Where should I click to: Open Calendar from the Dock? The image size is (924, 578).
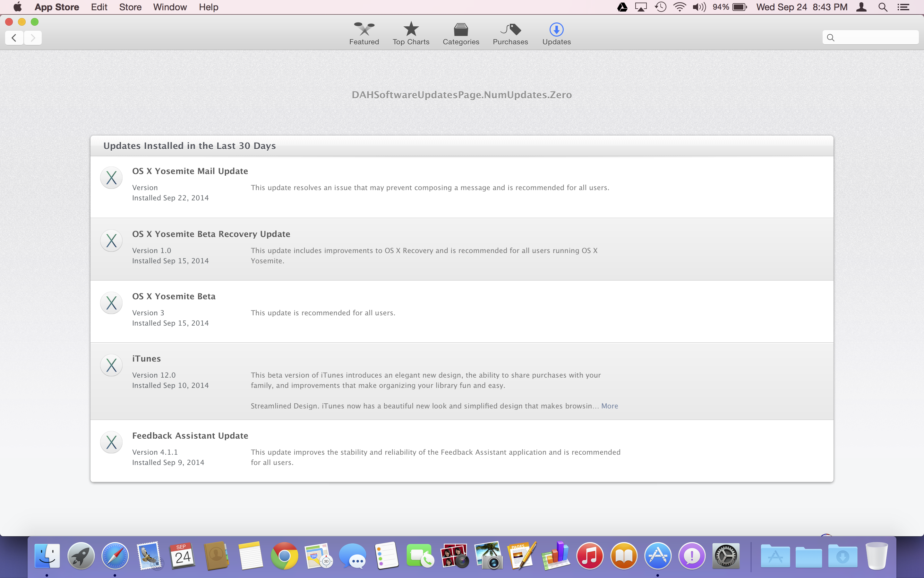(183, 556)
